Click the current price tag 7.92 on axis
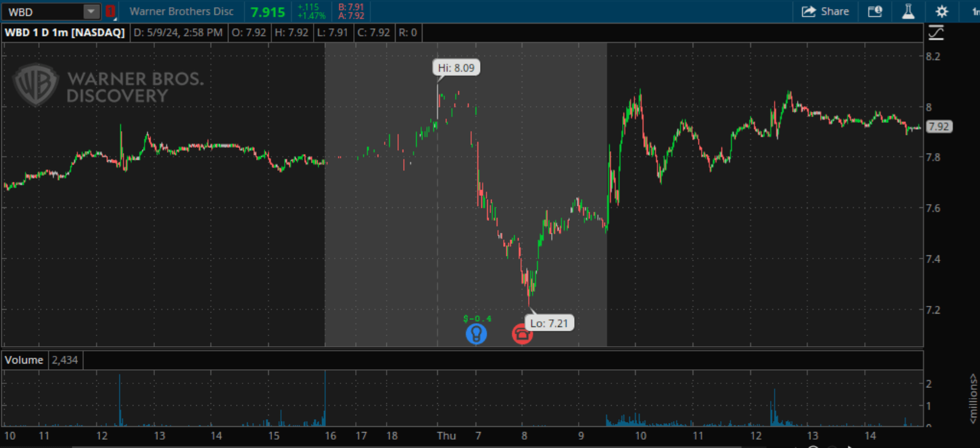 940,127
